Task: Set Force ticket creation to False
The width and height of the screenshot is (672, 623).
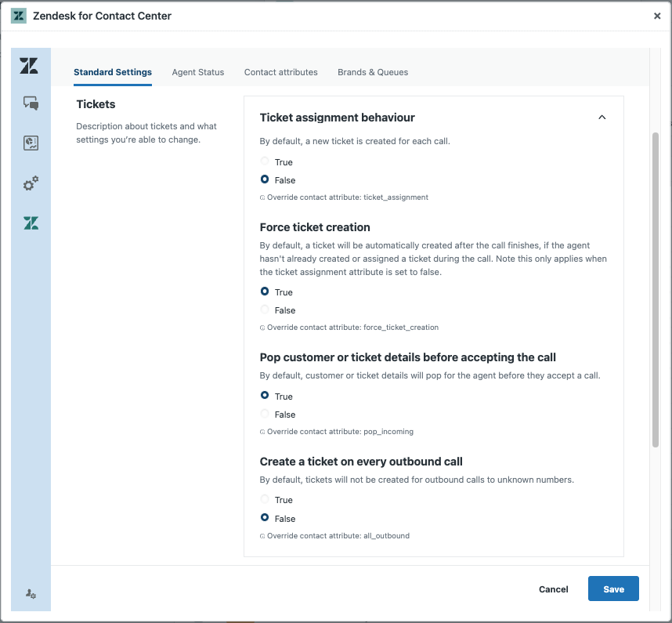Action: click(x=265, y=310)
